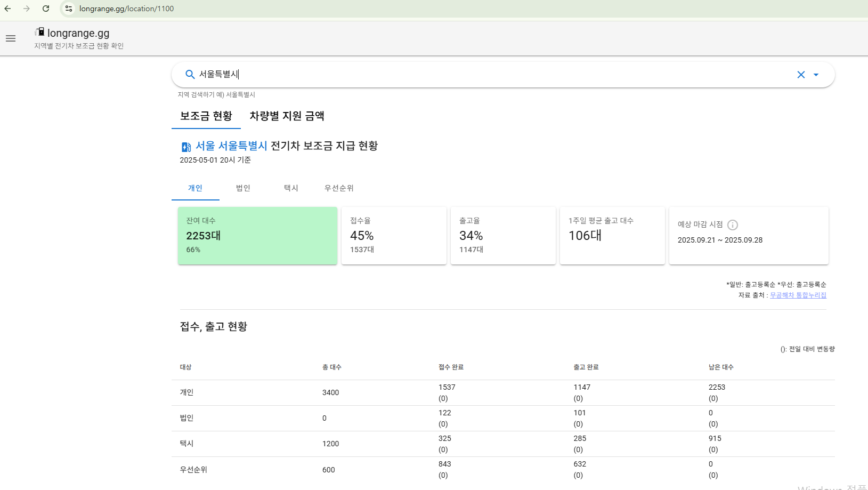Click 접수 완료 value 325 in 택시 row
This screenshot has height=490, width=868.
click(x=445, y=438)
